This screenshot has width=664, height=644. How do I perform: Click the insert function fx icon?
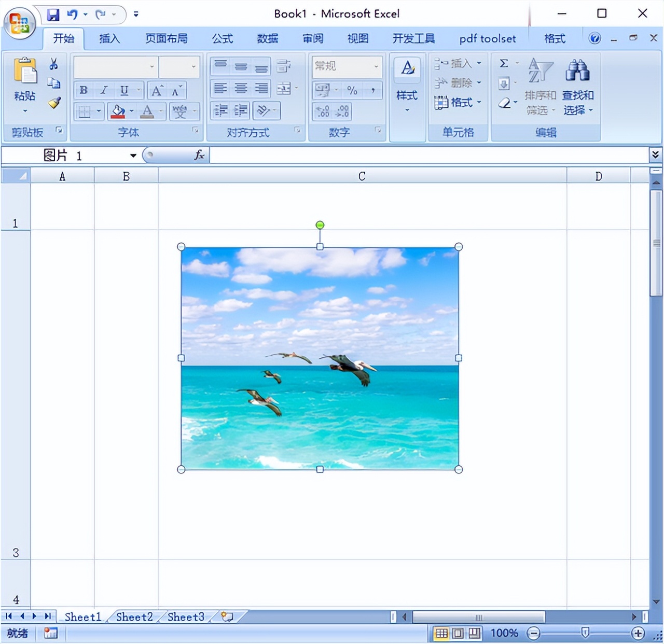[199, 155]
